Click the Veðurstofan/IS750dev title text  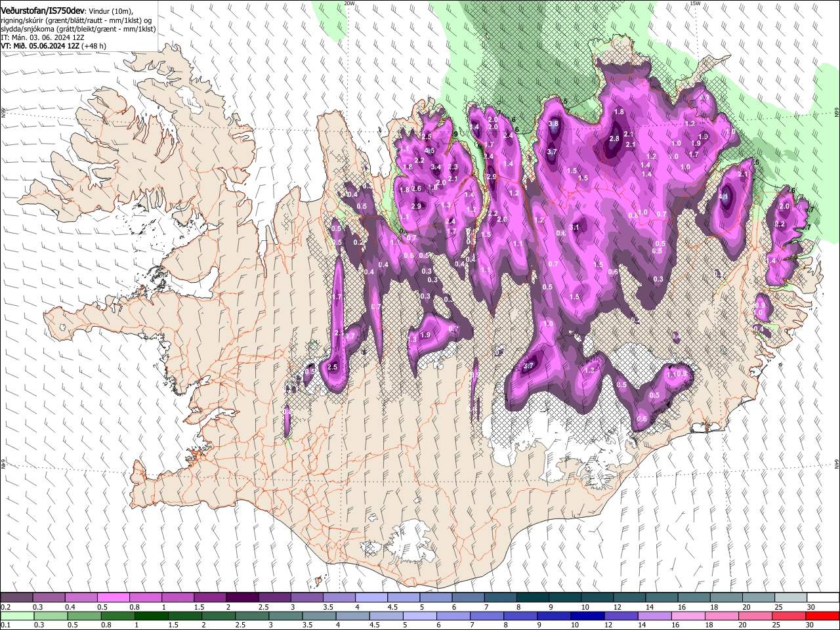click(43, 11)
